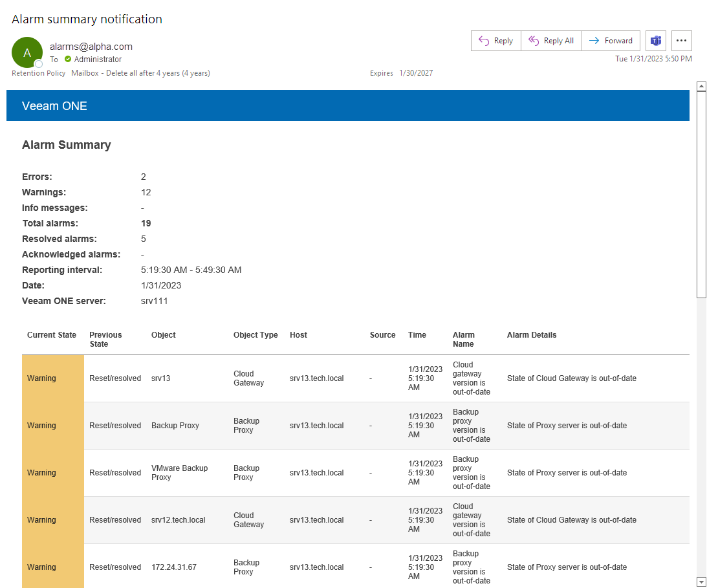Click the email received timestamp
This screenshot has width=707, height=588.
pyautogui.click(x=653, y=59)
